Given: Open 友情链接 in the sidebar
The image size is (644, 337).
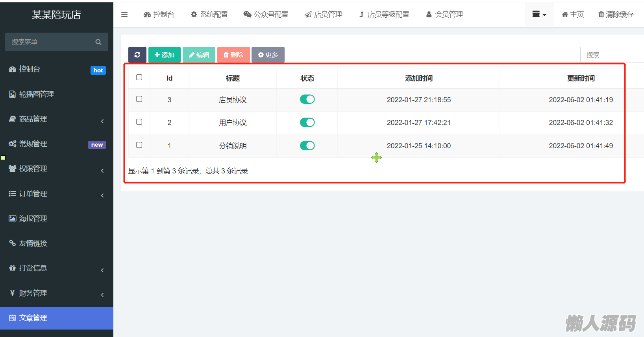Looking at the screenshot, I should pos(33,243).
